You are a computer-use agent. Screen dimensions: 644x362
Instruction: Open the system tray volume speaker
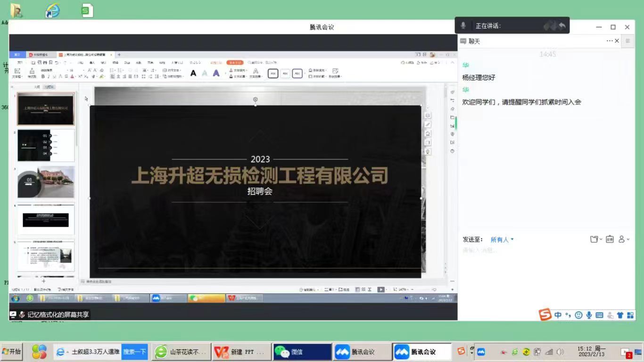pyautogui.click(x=560, y=352)
